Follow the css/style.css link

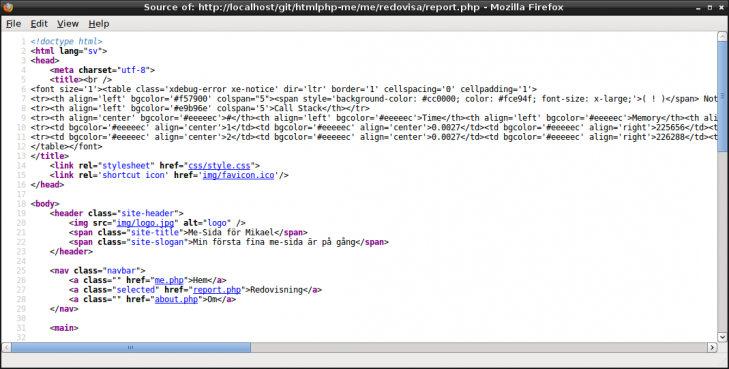coord(219,165)
